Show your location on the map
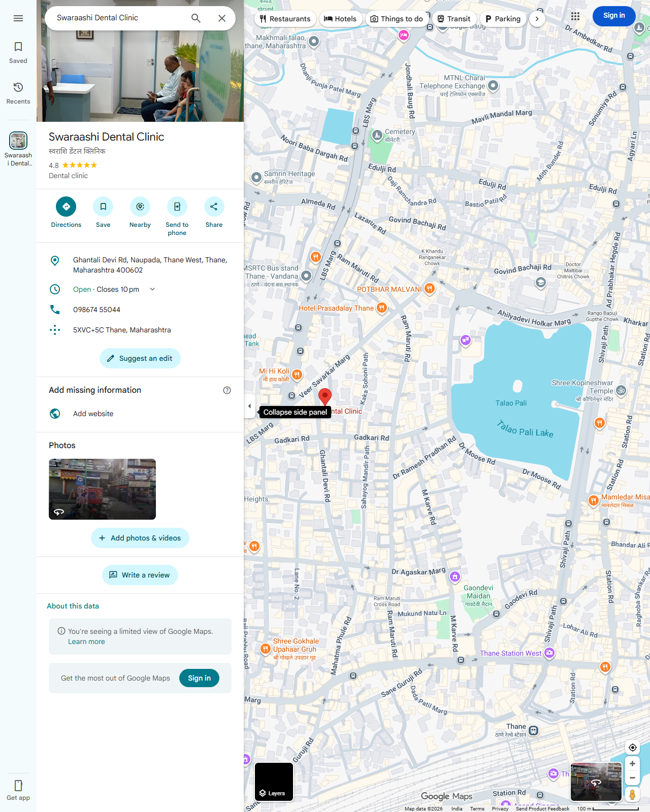Image resolution: width=650 pixels, height=812 pixels. pos(632,748)
